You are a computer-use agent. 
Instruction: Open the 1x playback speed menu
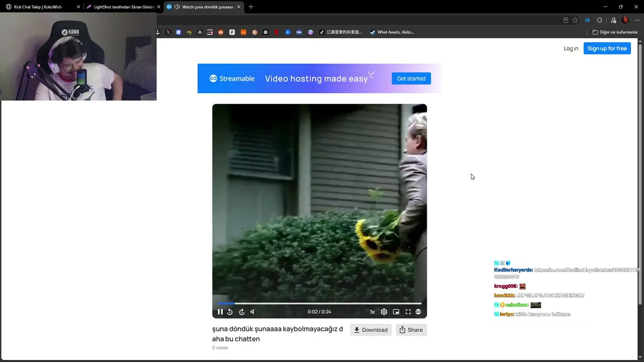coord(372,312)
